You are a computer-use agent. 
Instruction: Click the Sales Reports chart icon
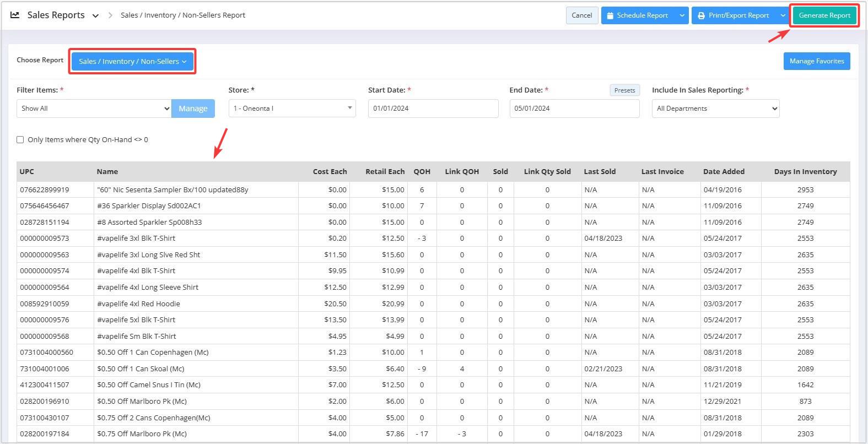(x=15, y=15)
